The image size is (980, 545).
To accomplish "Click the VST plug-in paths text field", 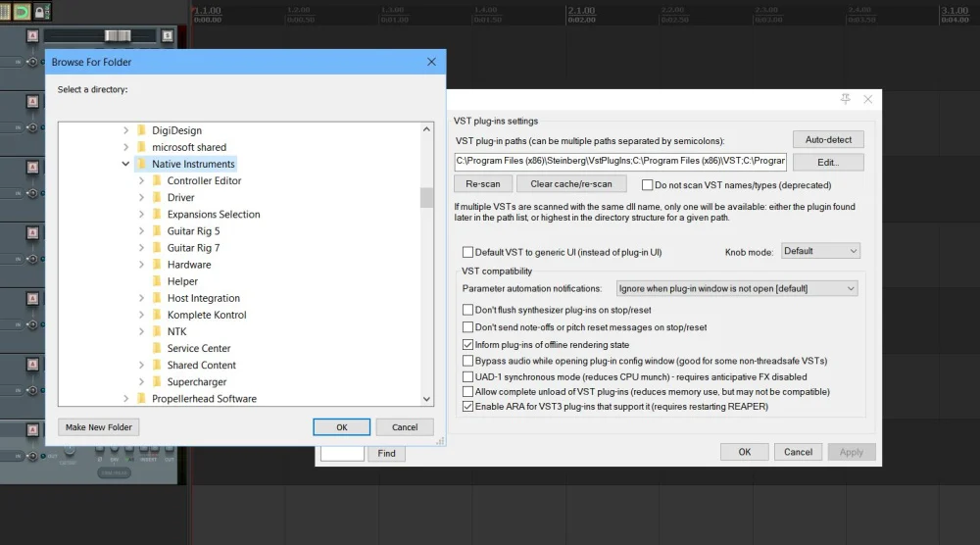I will 620,162.
